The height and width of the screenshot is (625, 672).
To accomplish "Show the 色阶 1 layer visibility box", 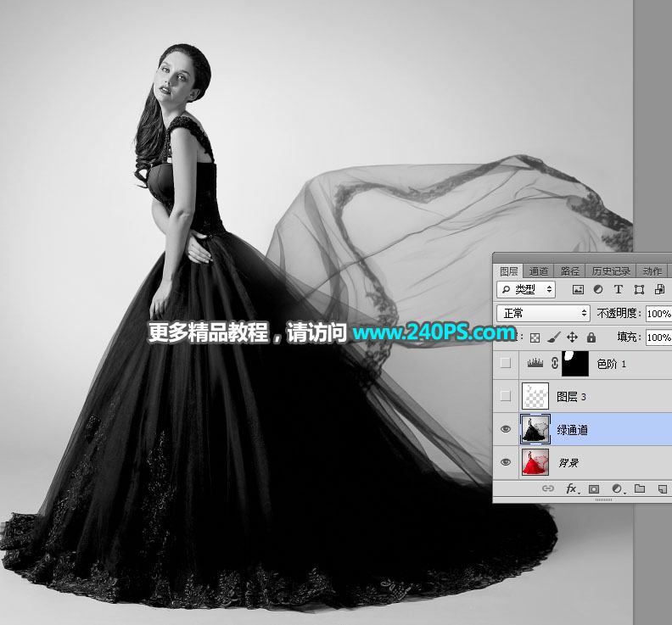I will pyautogui.click(x=506, y=363).
